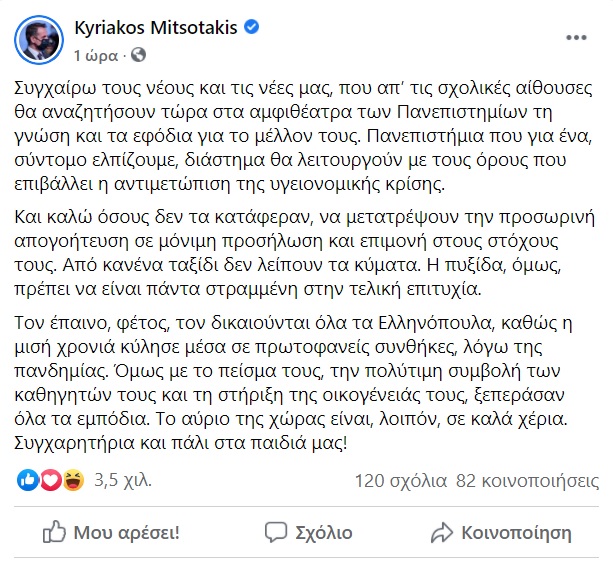Expand the '120 σχόλια' comments list
The image size is (613, 566).
coord(401,481)
